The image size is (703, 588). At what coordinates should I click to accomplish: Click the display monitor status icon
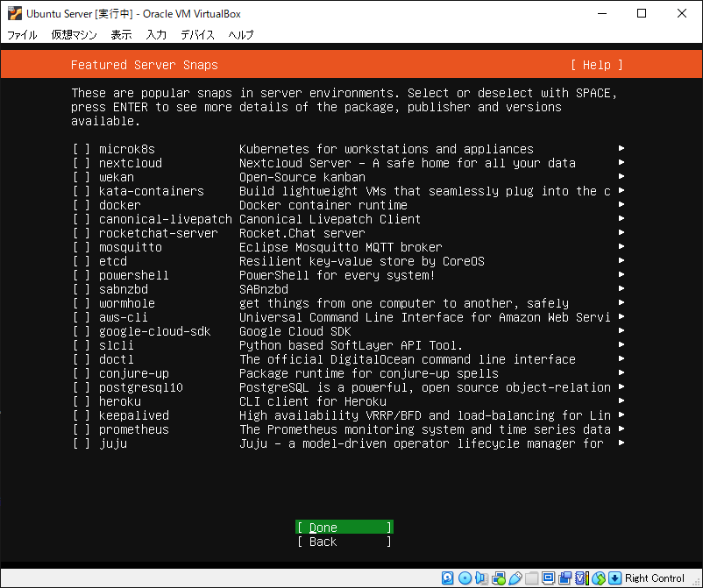coord(548,578)
